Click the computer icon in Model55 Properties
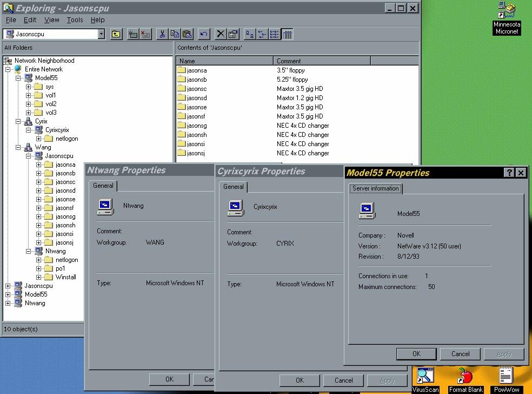The image size is (532, 394). 368,211
